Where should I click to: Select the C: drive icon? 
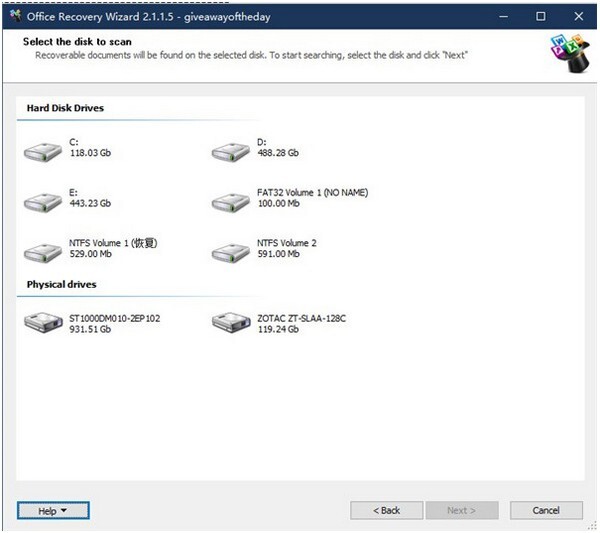pyautogui.click(x=43, y=152)
